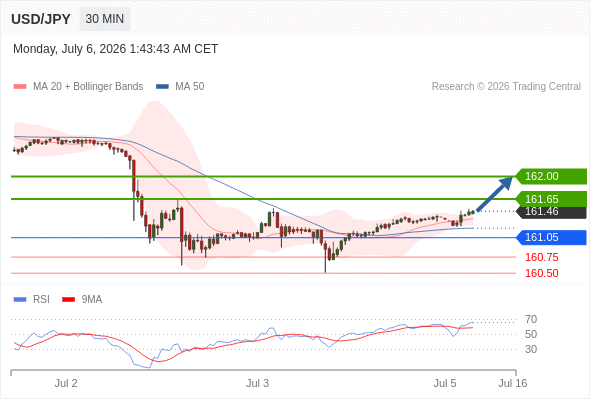Viewport: 590px width, 400px height.
Task: Click the Jul 5 date axis label
Action: [x=445, y=383]
